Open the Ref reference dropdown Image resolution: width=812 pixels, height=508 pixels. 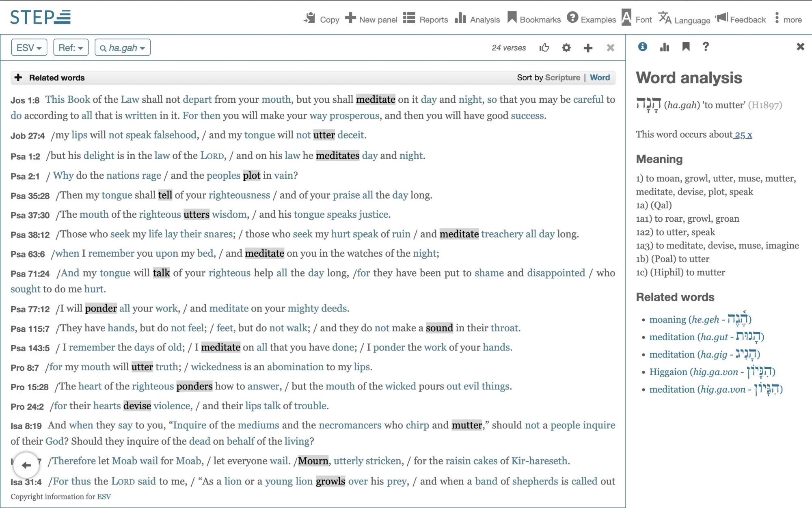pyautogui.click(x=70, y=47)
